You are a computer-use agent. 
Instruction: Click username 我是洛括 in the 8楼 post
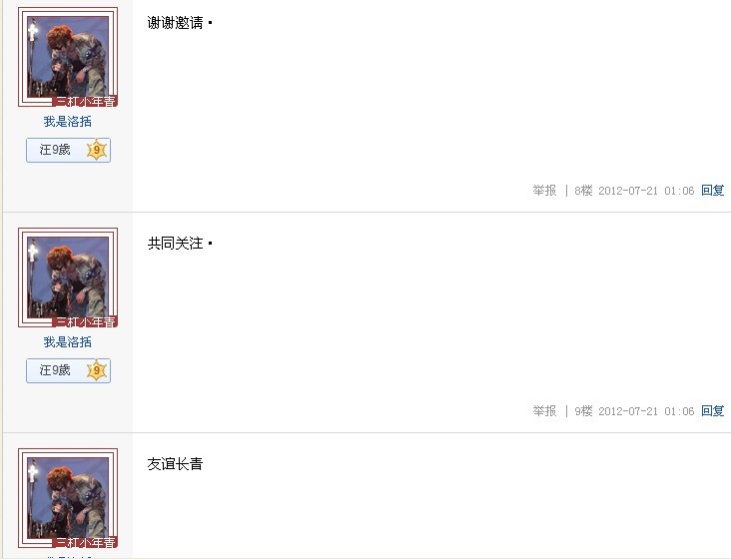click(x=68, y=122)
